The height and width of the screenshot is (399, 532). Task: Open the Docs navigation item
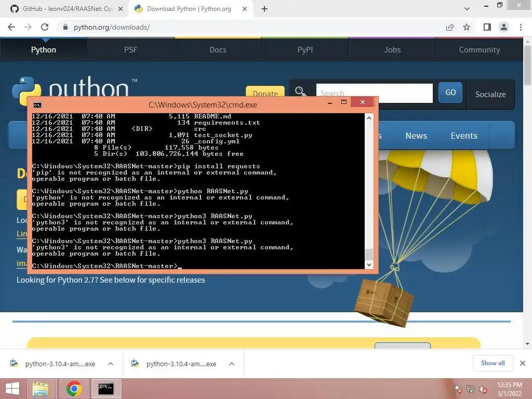(x=218, y=50)
